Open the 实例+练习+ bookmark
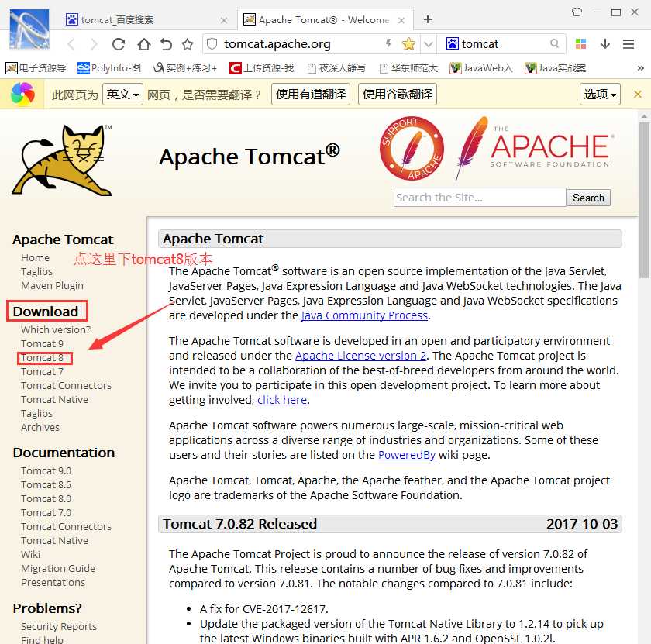 point(185,67)
